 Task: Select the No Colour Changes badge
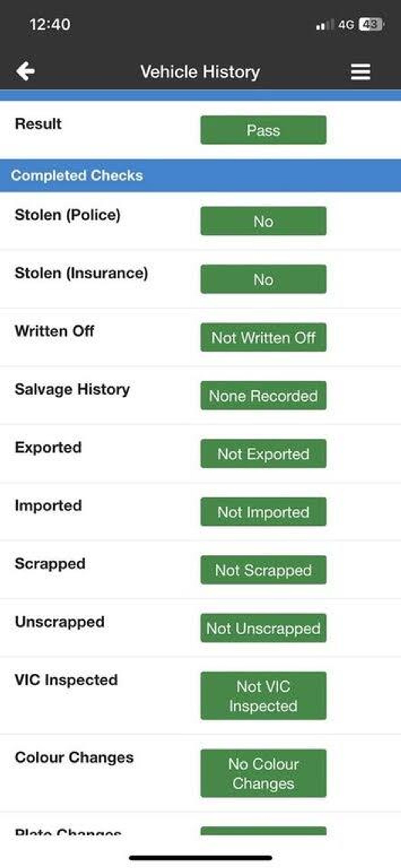pyautogui.click(x=263, y=773)
